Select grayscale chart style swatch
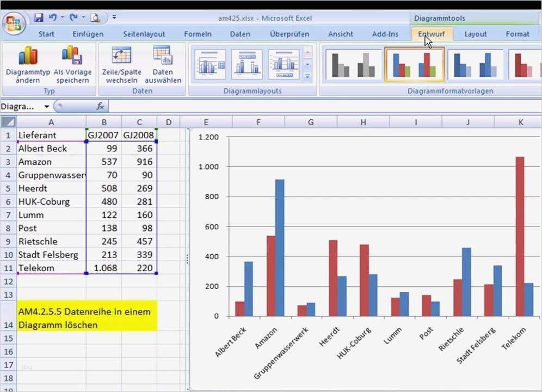The height and width of the screenshot is (392, 542). [x=353, y=65]
